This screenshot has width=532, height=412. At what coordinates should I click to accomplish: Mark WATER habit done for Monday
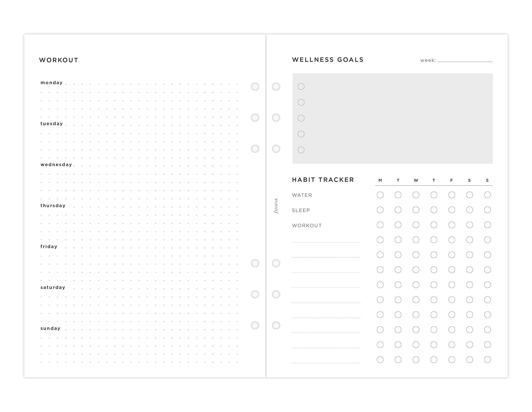[x=380, y=195]
